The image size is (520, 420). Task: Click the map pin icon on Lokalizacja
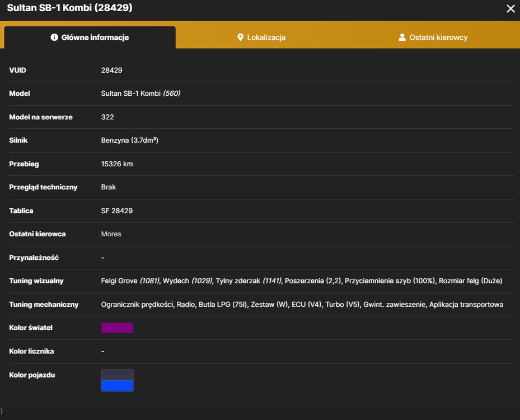(241, 38)
